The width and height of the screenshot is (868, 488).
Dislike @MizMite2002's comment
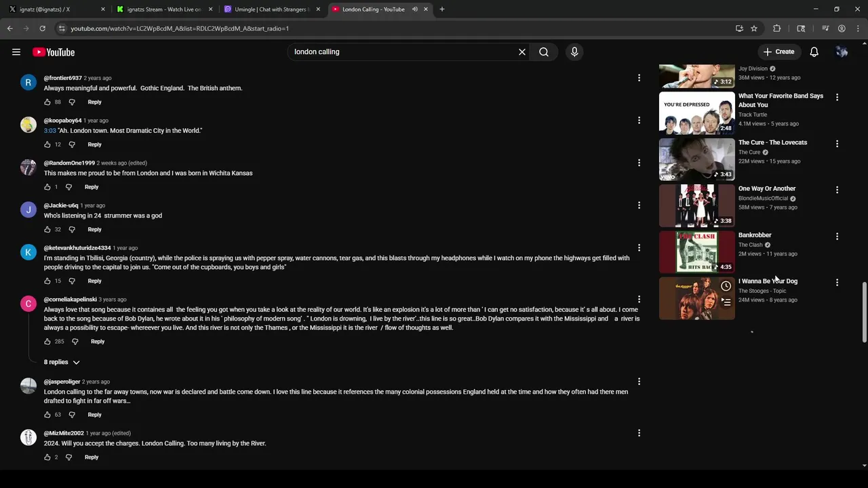pyautogui.click(x=68, y=457)
